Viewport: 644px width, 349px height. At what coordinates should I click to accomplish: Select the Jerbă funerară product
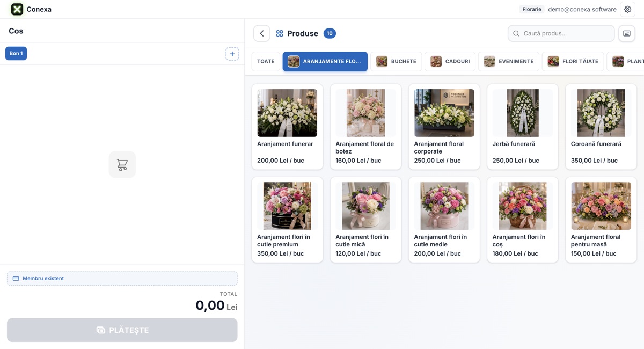point(522,127)
